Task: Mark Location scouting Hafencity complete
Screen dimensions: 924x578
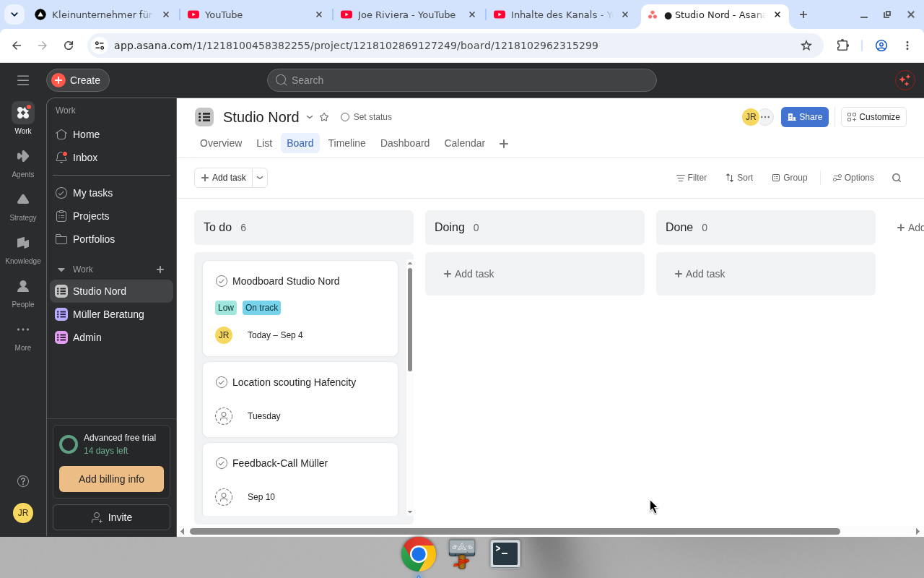Action: pyautogui.click(x=222, y=382)
